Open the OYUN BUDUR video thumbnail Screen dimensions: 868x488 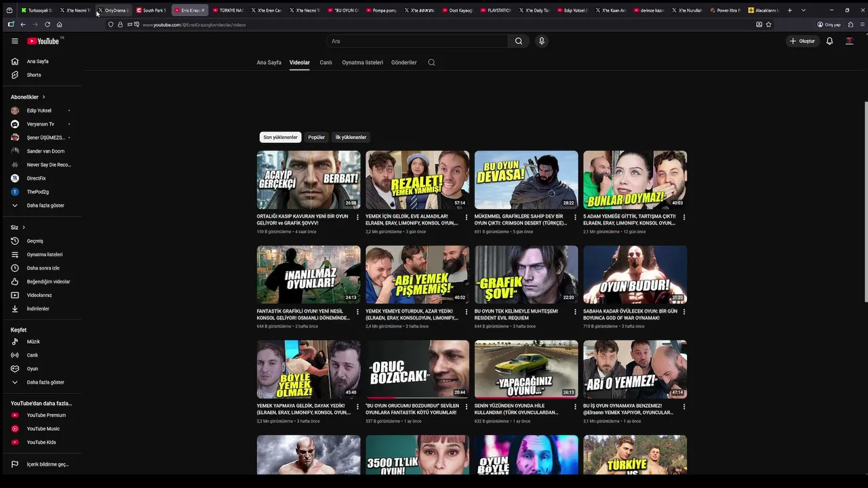(635, 274)
